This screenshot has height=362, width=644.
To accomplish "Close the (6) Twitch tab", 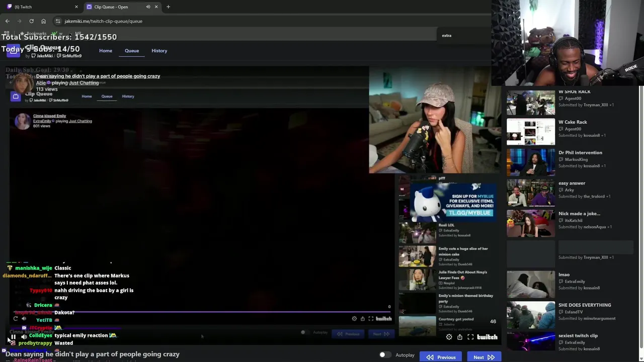I will coord(76,7).
